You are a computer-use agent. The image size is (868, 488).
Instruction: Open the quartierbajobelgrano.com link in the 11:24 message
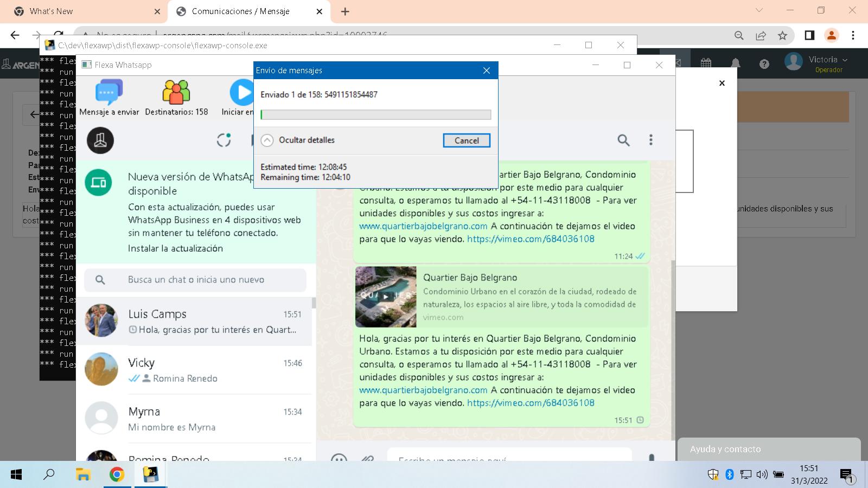point(423,226)
